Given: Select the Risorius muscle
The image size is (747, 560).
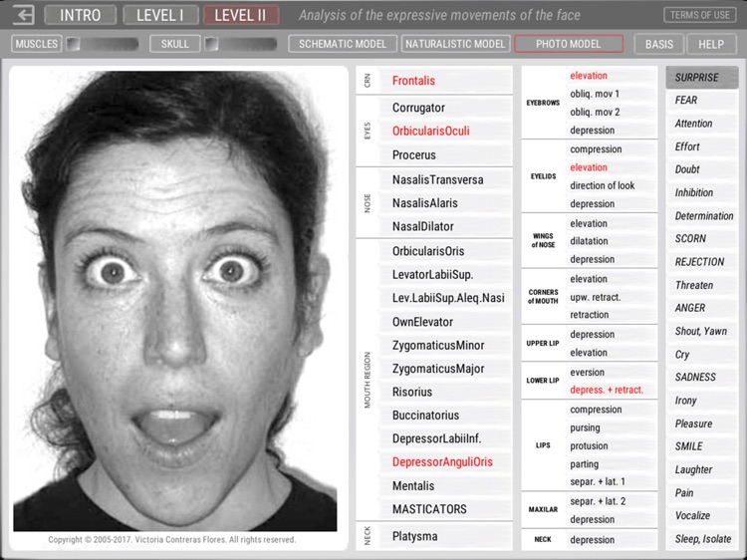Looking at the screenshot, I should coord(445,392).
